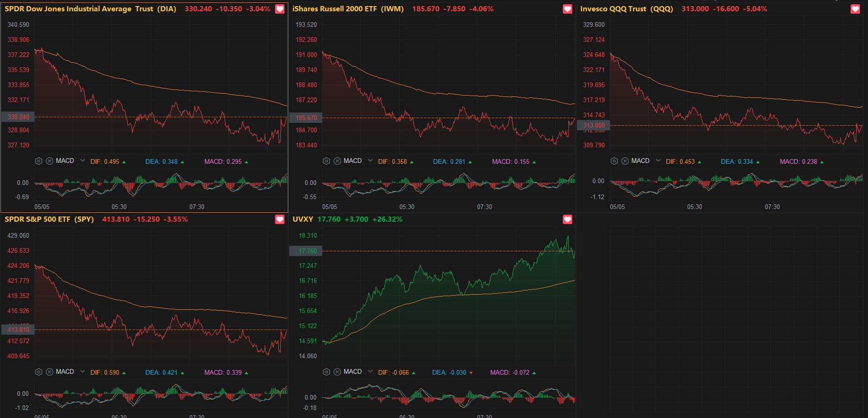Viewport: 868px width, 418px height.
Task: Click the UVXY ticker label
Action: click(303, 219)
